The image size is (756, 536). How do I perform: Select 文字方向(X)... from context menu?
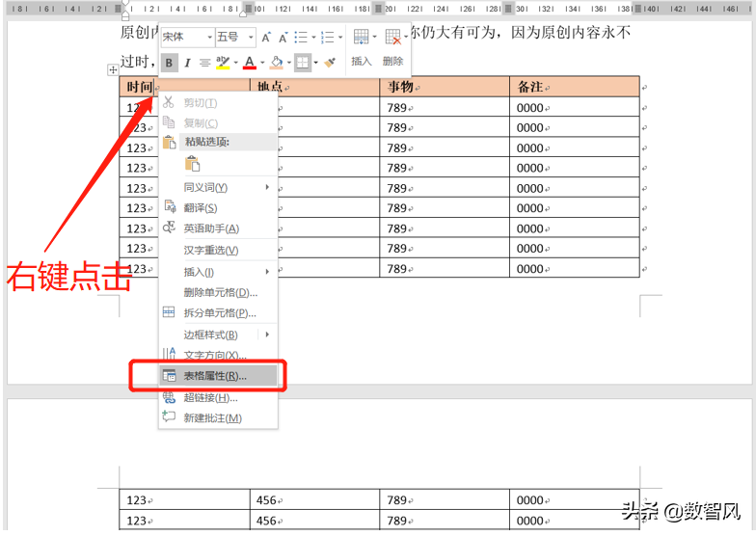click(x=218, y=355)
